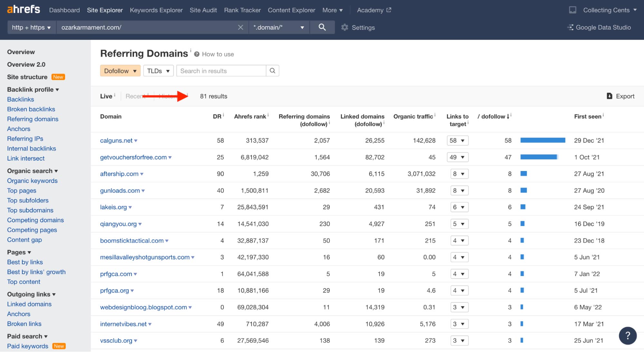This screenshot has height=352, width=644.
Task: Click the blue dofollow bar for aftership.com
Action: tap(524, 174)
